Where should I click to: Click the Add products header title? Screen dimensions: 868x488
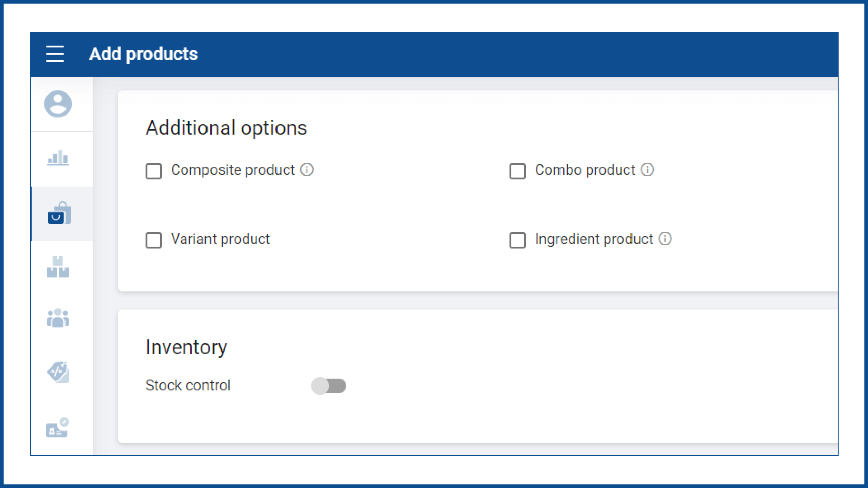[143, 54]
